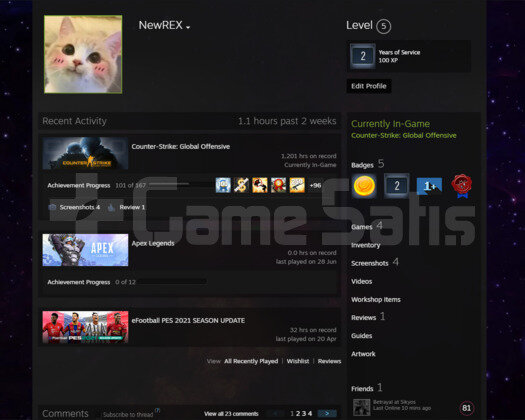Viewport: 525px width, 420px height.
Task: Open the Reviews 1 sidebar link
Action: [x=368, y=317]
